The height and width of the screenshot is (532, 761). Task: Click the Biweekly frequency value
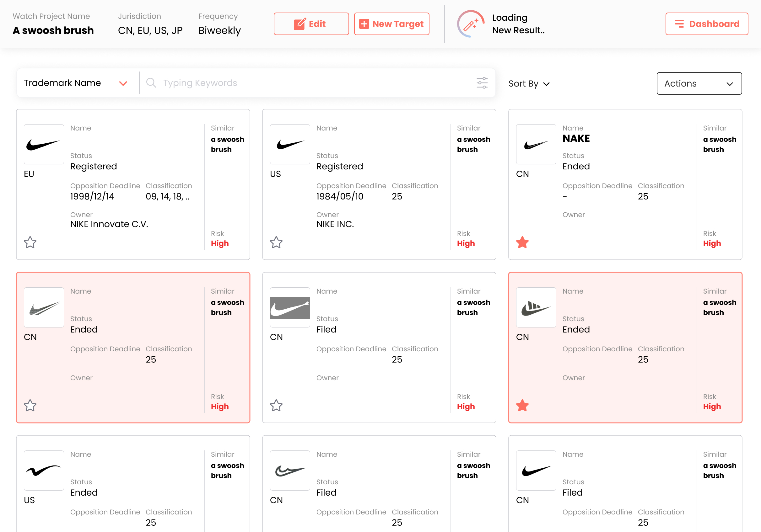pyautogui.click(x=219, y=30)
